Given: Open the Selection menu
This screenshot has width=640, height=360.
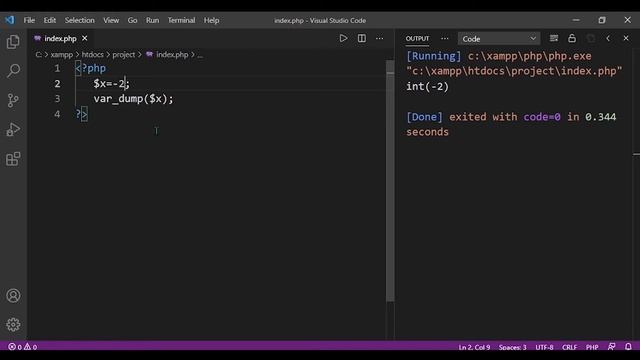Looking at the screenshot, I should click(x=80, y=20).
